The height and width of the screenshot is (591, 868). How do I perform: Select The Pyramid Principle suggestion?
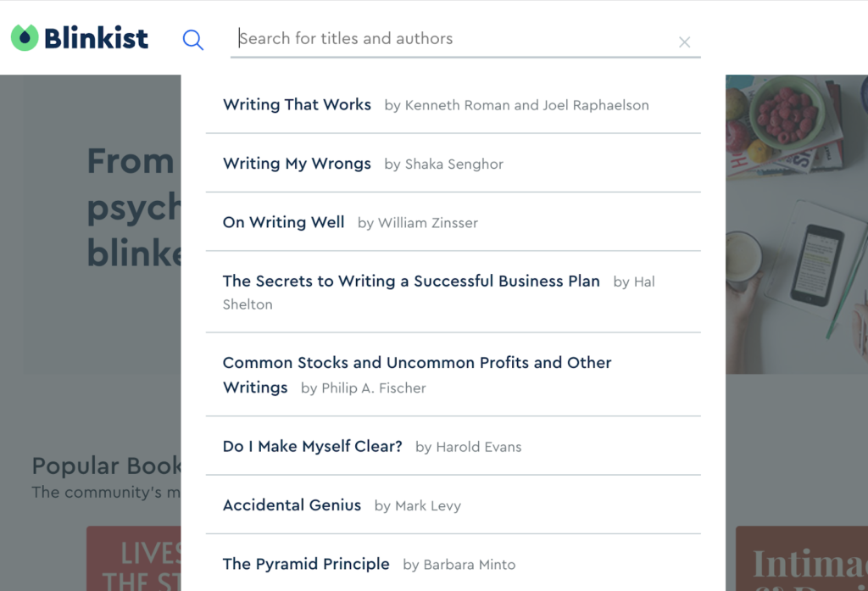pyautogui.click(x=306, y=565)
